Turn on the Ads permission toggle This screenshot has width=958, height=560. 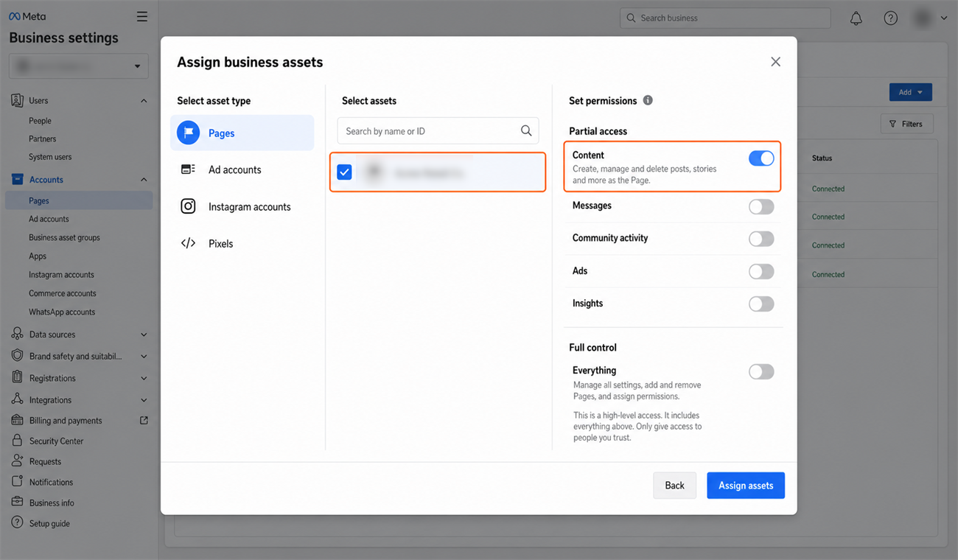coord(761,271)
